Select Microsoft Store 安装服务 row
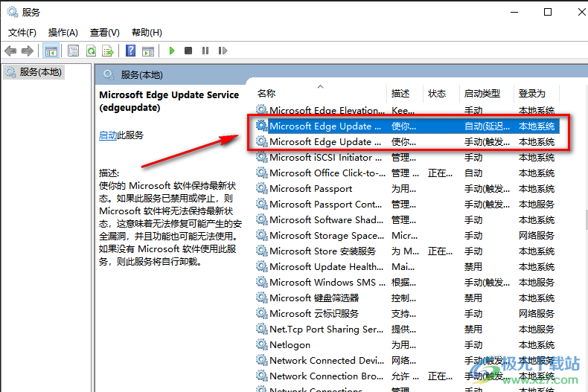The height and width of the screenshot is (392, 588). [x=407, y=251]
